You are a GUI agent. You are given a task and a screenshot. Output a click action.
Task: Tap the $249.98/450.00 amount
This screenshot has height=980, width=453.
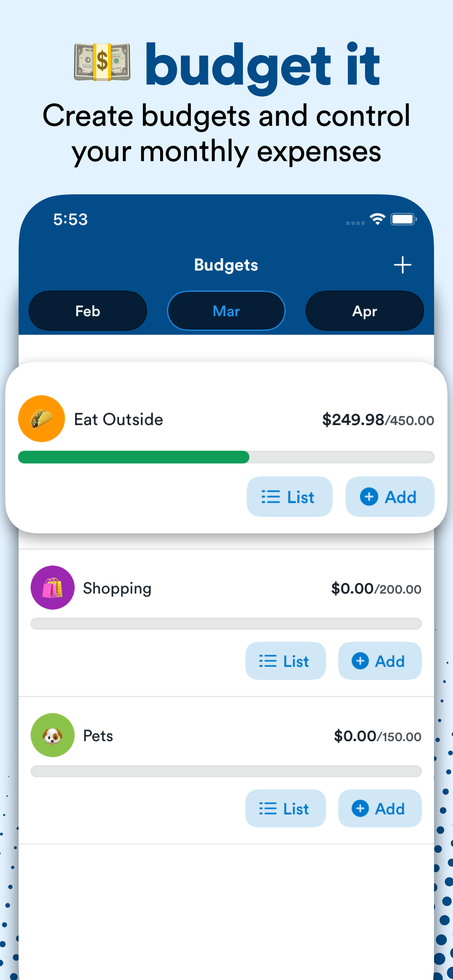[378, 420]
